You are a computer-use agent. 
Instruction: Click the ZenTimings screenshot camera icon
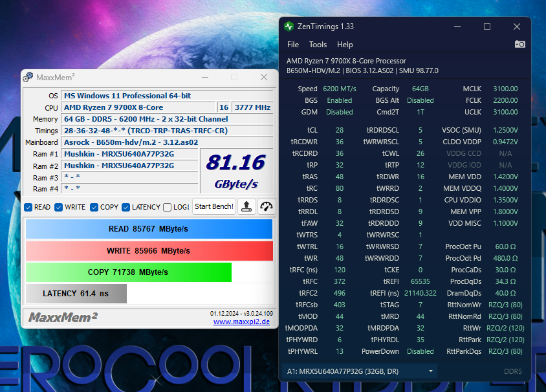coord(520,44)
